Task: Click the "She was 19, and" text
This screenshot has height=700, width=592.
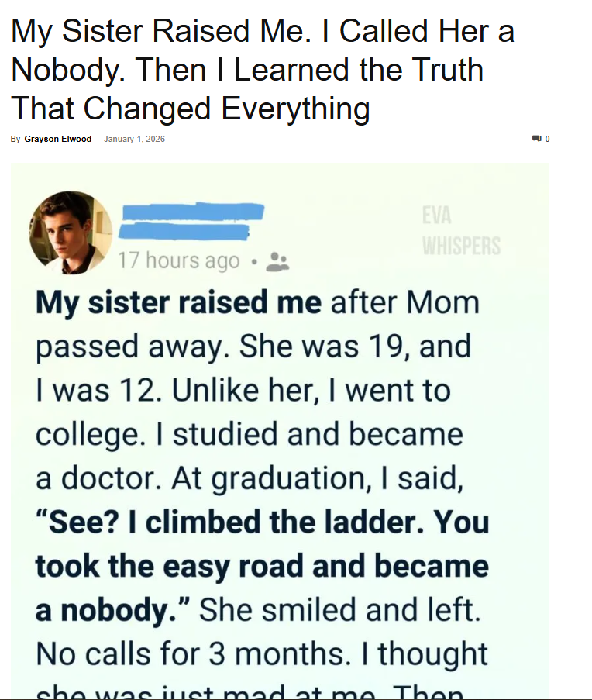Action: pos(355,347)
